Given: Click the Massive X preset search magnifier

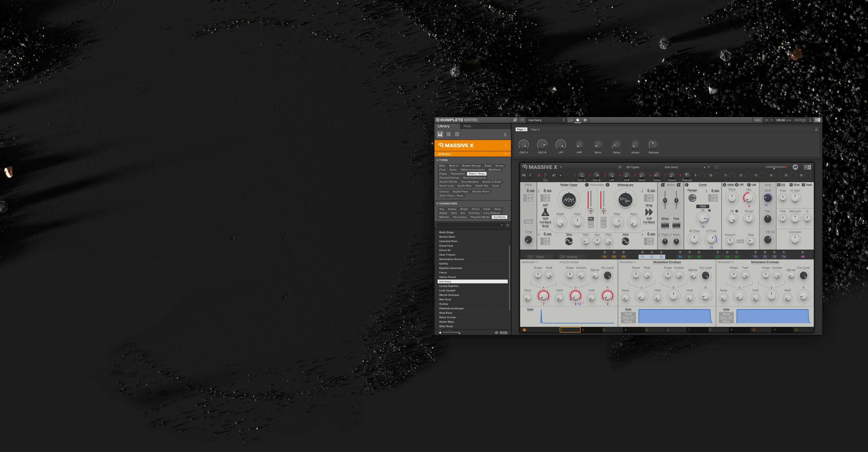Looking at the screenshot, I should pos(620,167).
